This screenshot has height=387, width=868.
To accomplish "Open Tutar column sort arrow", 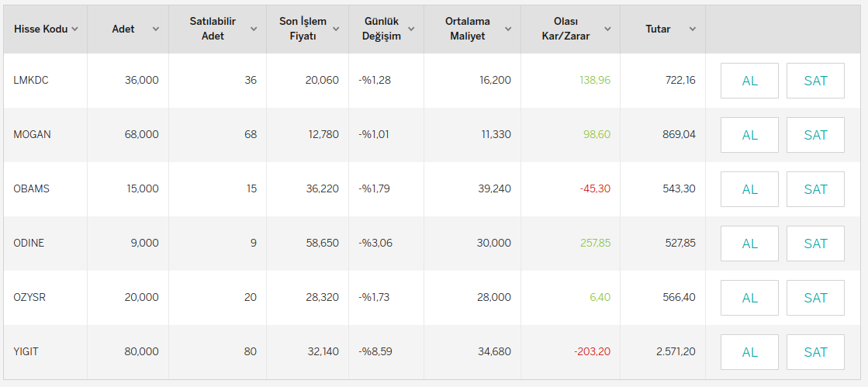I will click(x=693, y=29).
